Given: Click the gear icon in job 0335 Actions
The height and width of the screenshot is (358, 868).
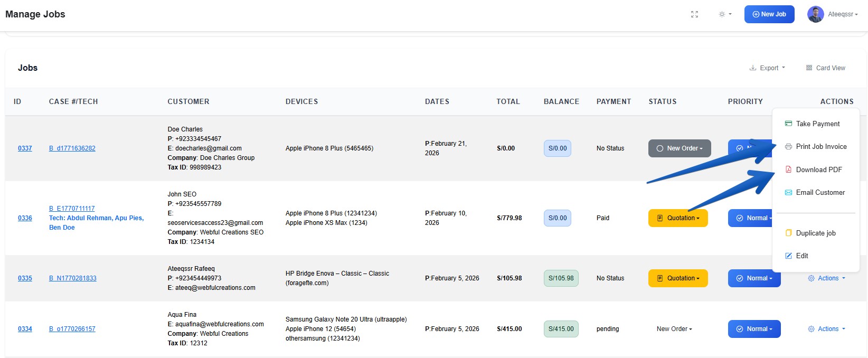Looking at the screenshot, I should tap(812, 278).
